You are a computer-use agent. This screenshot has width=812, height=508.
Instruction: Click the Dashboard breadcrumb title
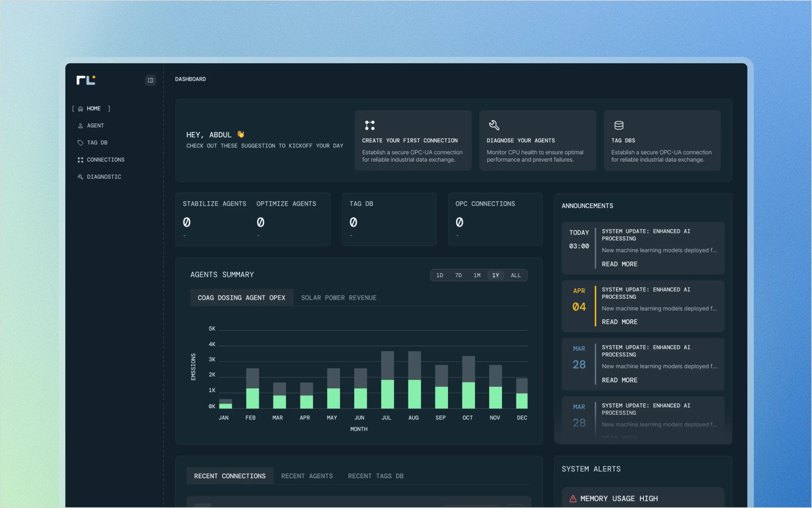click(x=190, y=79)
